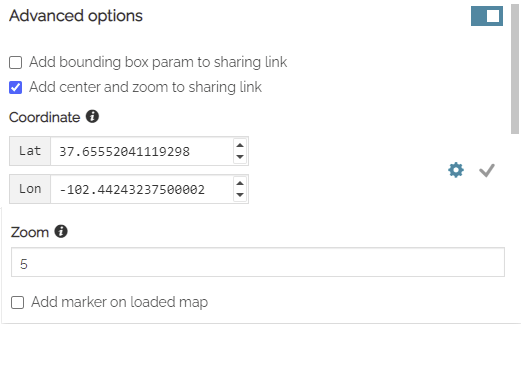Focus the Lat value input field
This screenshot has height=368, width=521.
tap(142, 151)
